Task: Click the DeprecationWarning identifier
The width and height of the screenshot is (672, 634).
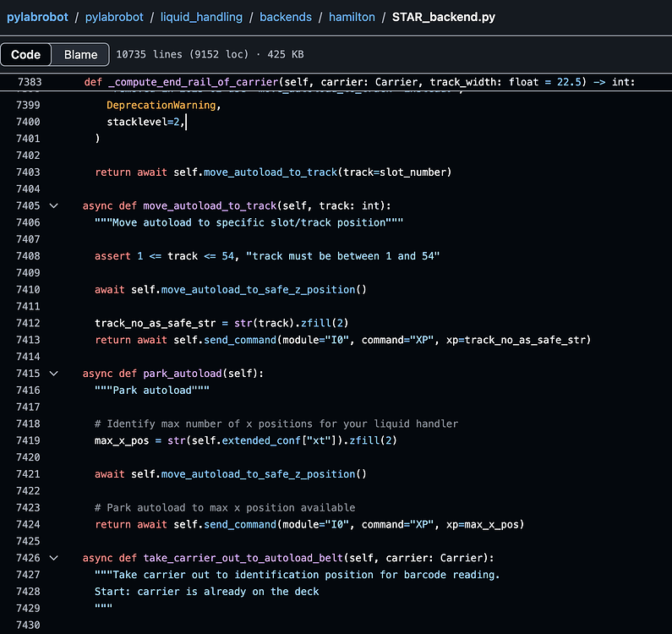Action: point(161,105)
